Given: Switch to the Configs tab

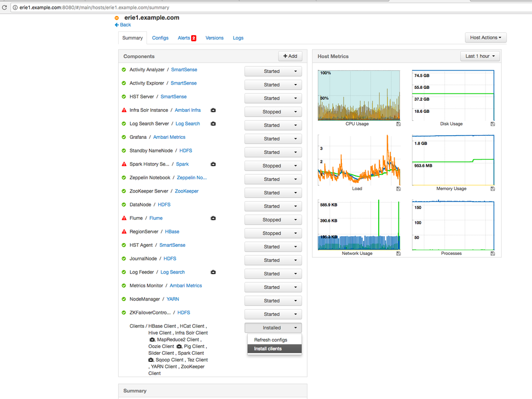Looking at the screenshot, I should [x=160, y=38].
